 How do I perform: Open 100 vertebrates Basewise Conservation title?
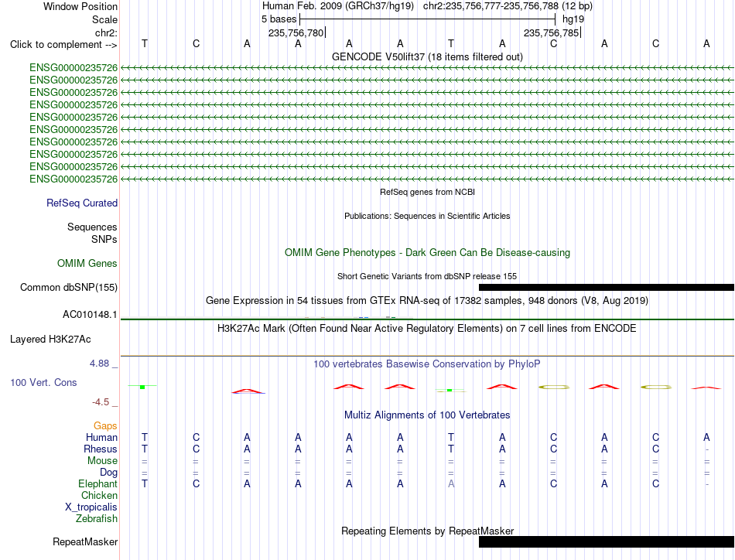pos(427,364)
